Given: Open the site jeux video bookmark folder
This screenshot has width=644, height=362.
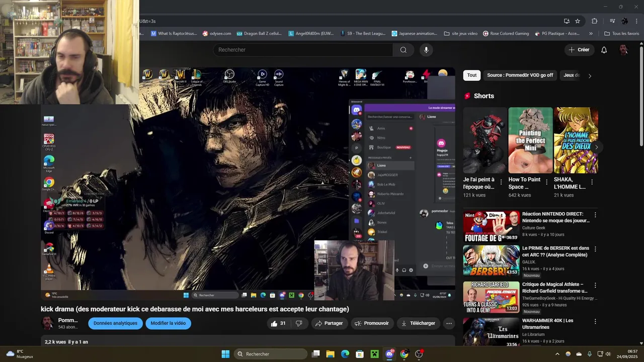Looking at the screenshot, I should pos(461,34).
